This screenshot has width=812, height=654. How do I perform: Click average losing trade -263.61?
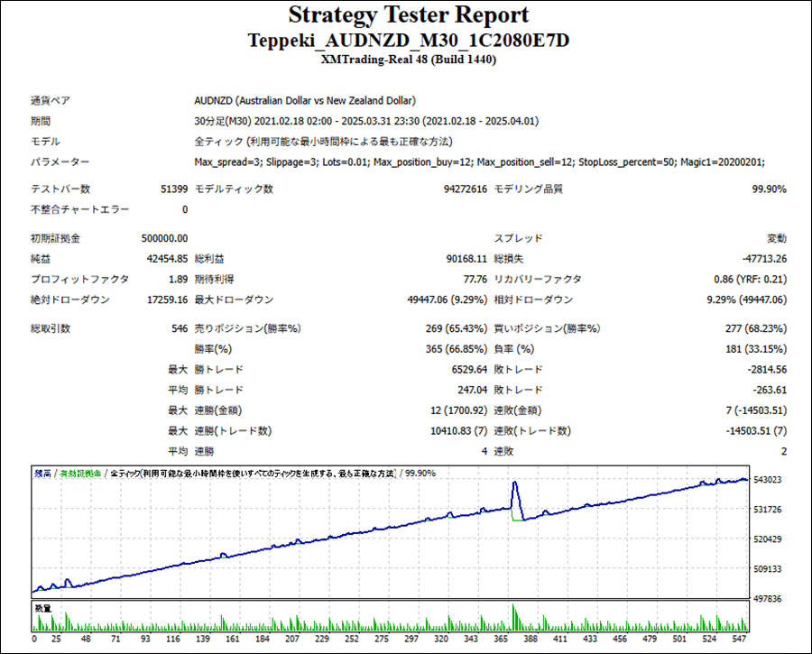point(770,390)
